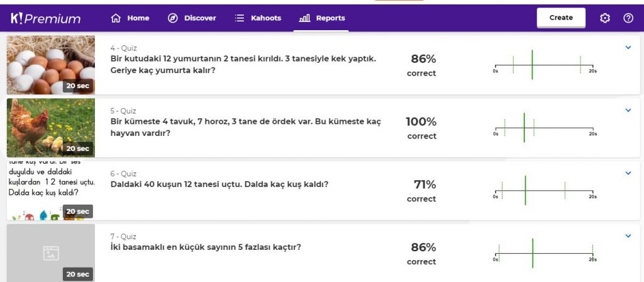Click the answer time chart for question 6
Viewport: 644px width, 282px height.
546,191
